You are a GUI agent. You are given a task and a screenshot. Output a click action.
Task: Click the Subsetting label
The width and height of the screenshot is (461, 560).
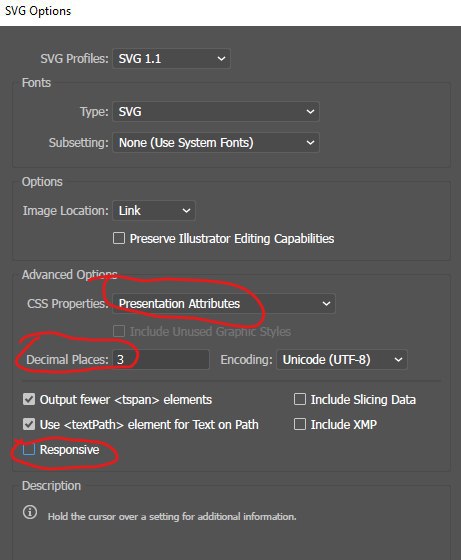79,143
